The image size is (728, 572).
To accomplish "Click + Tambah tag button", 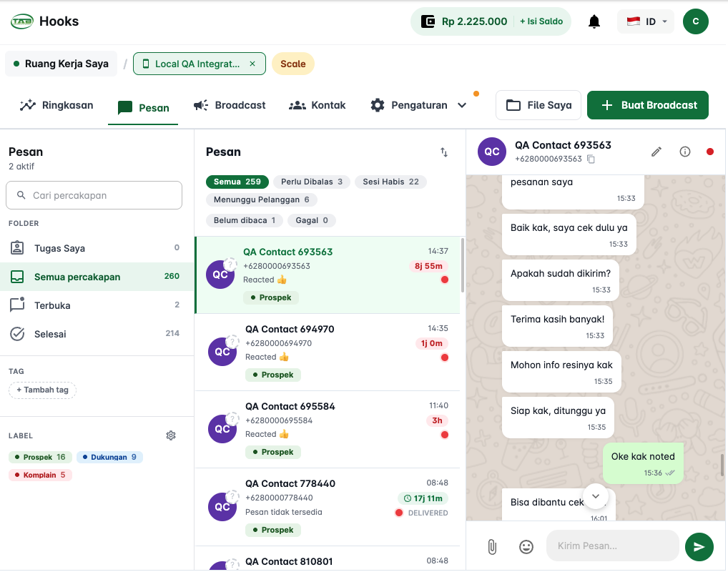I will pos(42,390).
